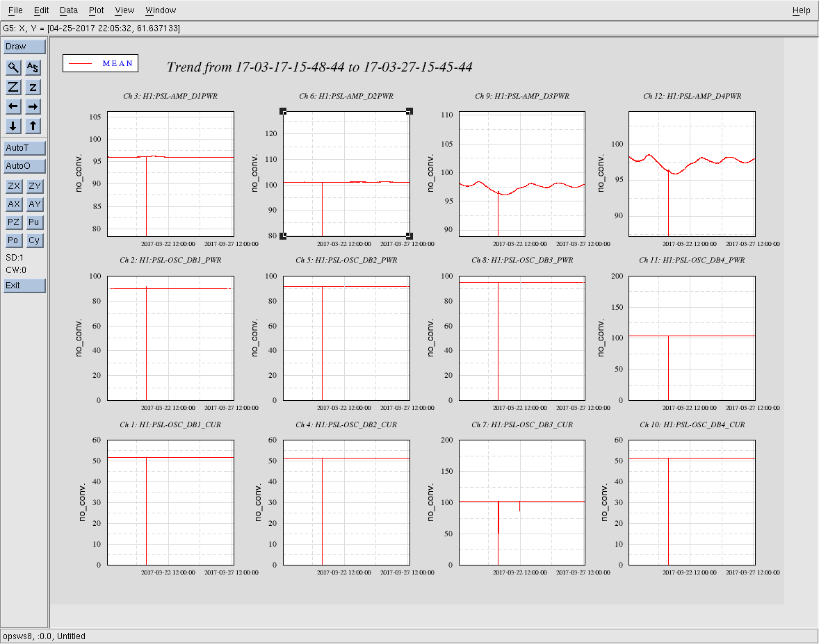Select the magnifier zoom tool
819x644 pixels.
tap(14, 67)
